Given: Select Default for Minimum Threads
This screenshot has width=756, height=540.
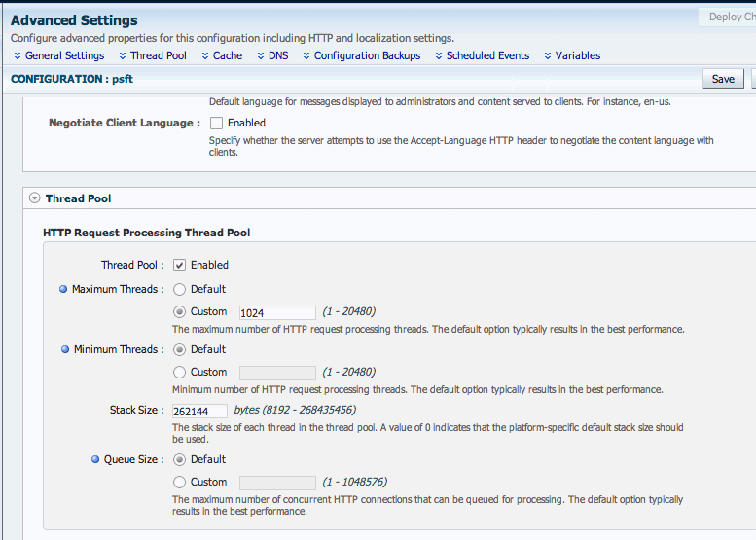Looking at the screenshot, I should point(179,349).
